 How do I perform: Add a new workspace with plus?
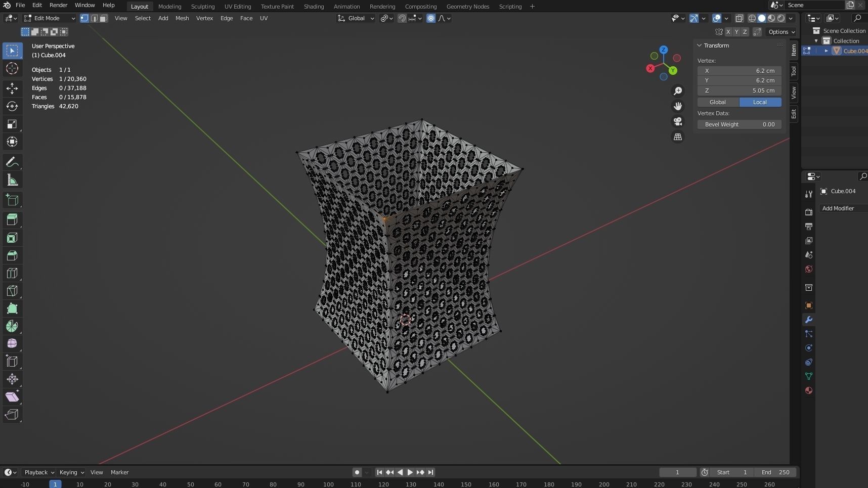click(532, 7)
